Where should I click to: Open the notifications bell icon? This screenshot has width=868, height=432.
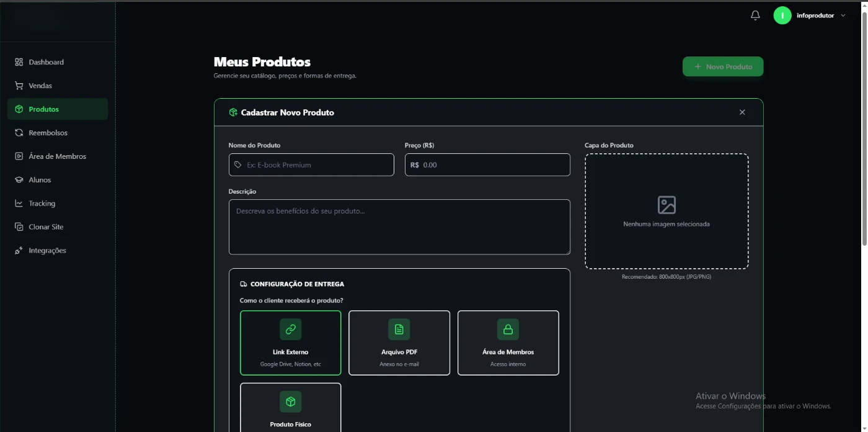click(x=755, y=16)
